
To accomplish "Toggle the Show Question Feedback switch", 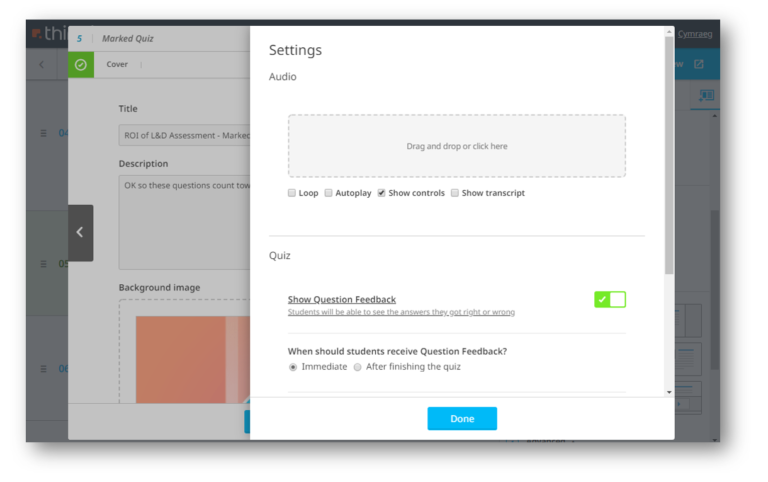I will pos(610,299).
